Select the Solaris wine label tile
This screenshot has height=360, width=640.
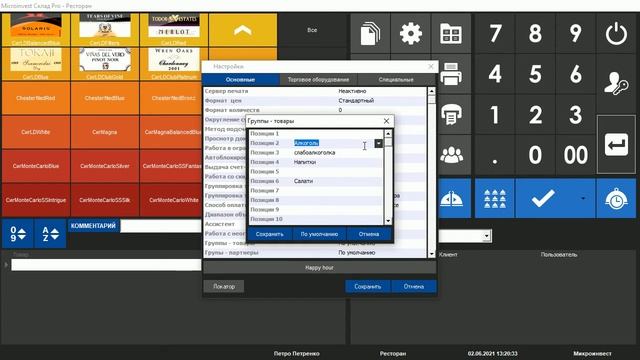pos(36,30)
